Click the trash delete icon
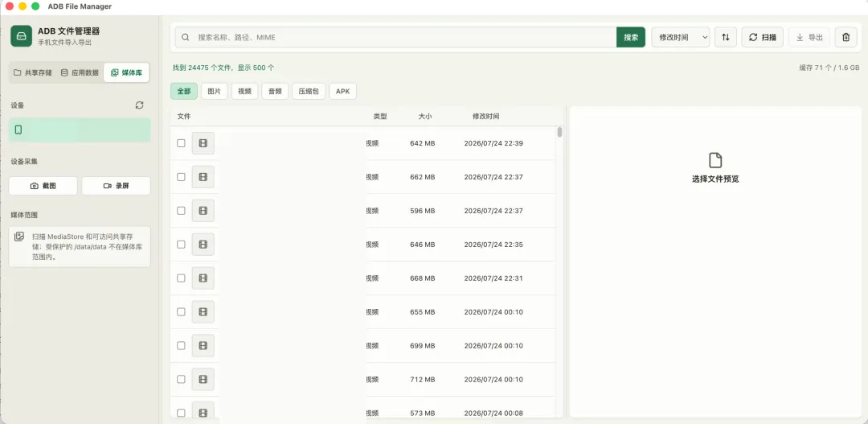The width and height of the screenshot is (868, 424). [x=845, y=37]
